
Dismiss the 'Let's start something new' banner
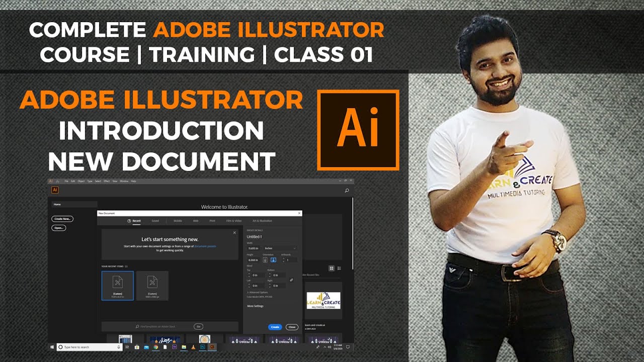[234, 233]
